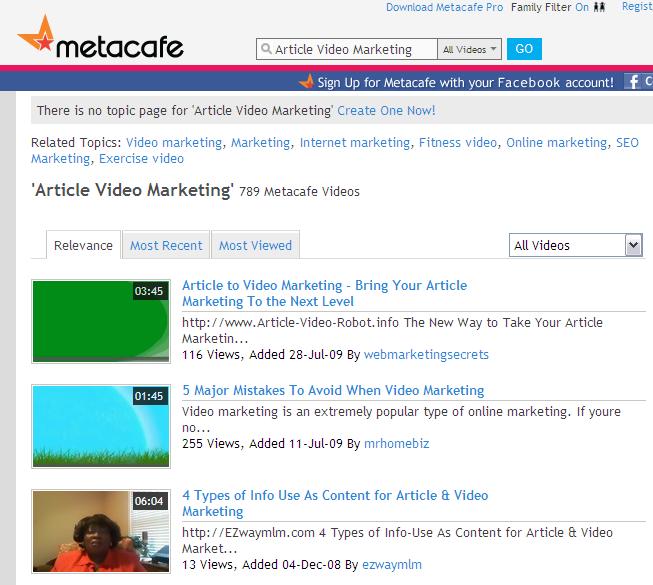Open Video marketing related topic
Viewport: 653px width, 585px height.
[x=174, y=142]
